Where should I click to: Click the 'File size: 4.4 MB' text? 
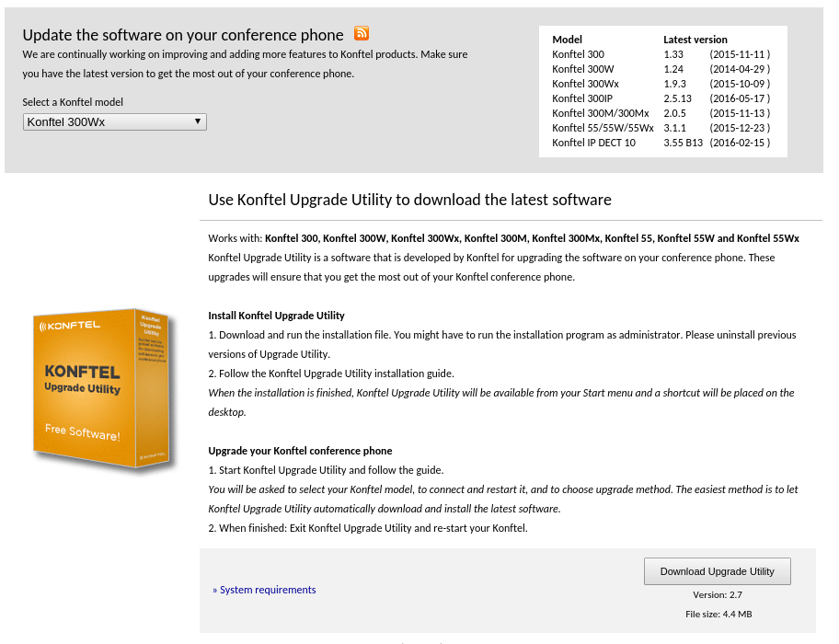pyautogui.click(x=718, y=614)
